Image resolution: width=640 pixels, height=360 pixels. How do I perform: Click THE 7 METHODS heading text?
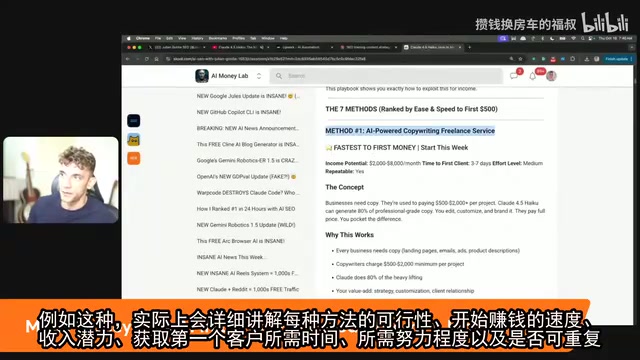[x=411, y=109]
